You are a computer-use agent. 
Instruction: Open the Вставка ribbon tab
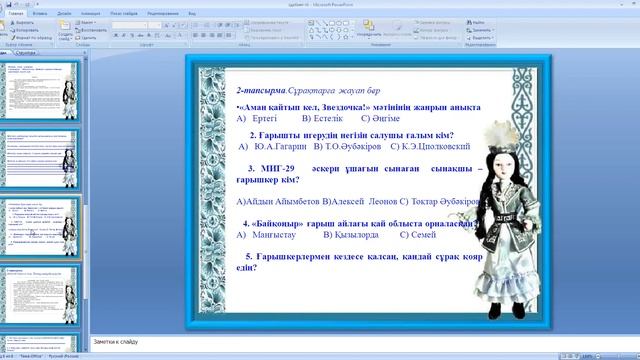coord(40,13)
